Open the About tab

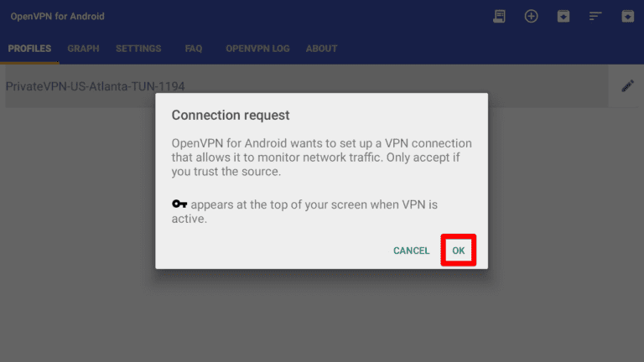[322, 49]
